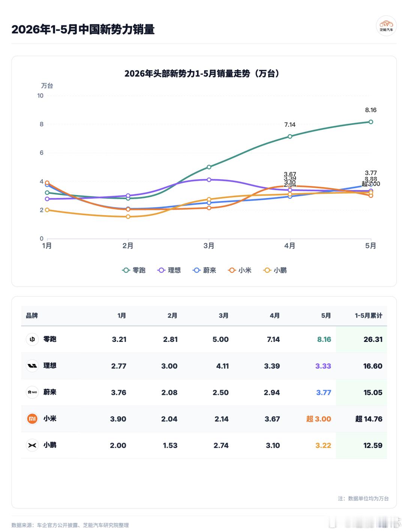
Task: Click the 15.05 cumulative cell
Action: [x=373, y=393]
